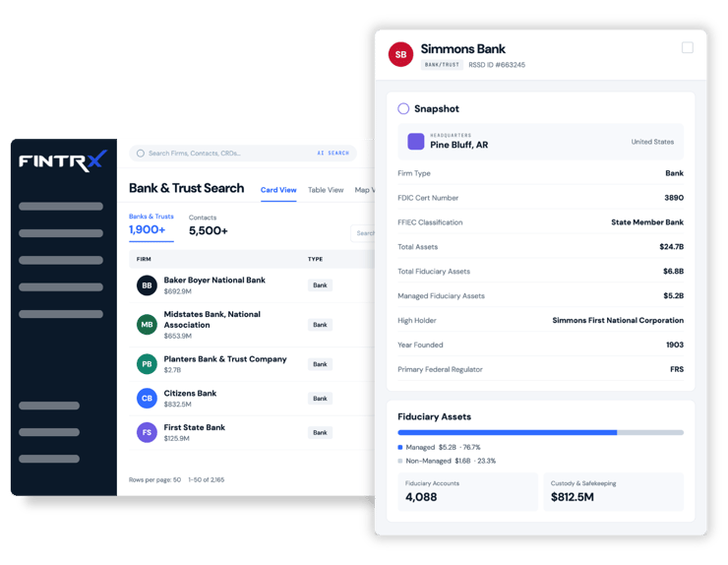Click the Fiduciary Assets progress bar
This screenshot has height=565, width=728.
[x=540, y=432]
